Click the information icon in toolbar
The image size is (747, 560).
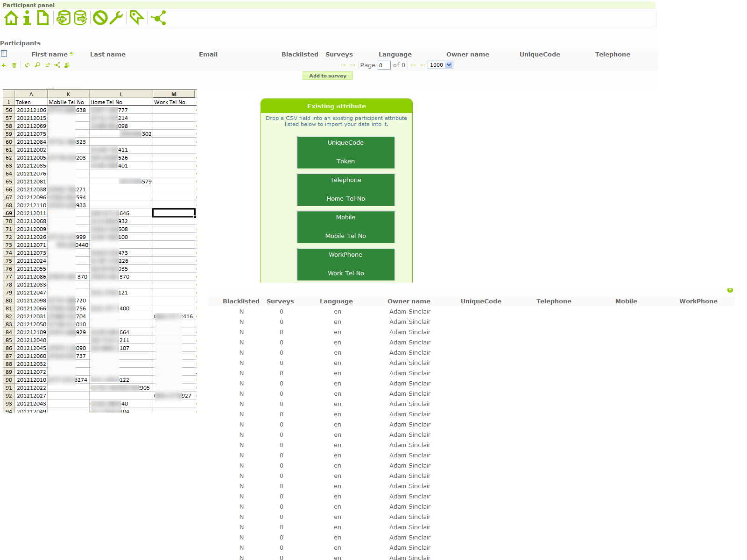[x=27, y=18]
